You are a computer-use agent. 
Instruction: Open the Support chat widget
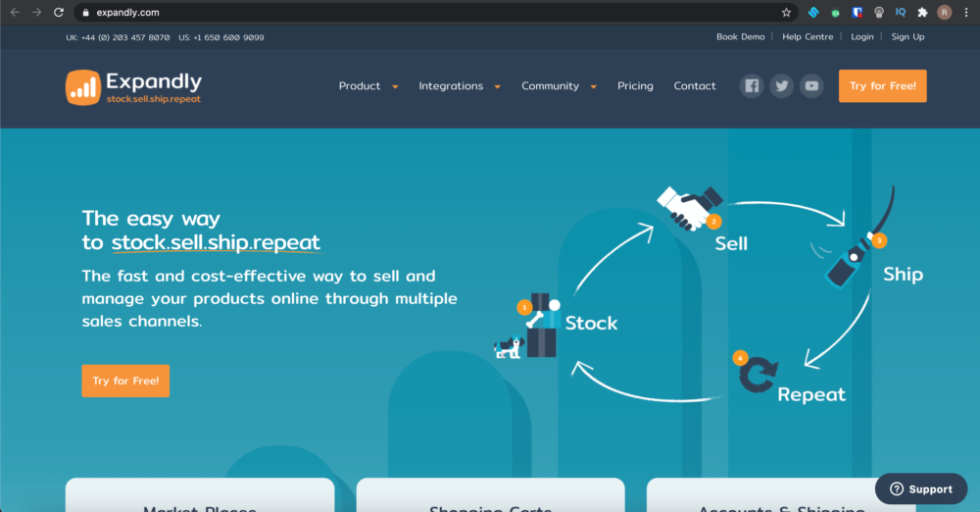tap(921, 488)
